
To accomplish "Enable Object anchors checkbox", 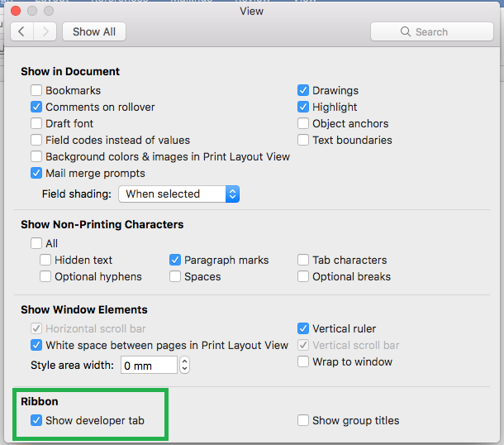I will [303, 123].
